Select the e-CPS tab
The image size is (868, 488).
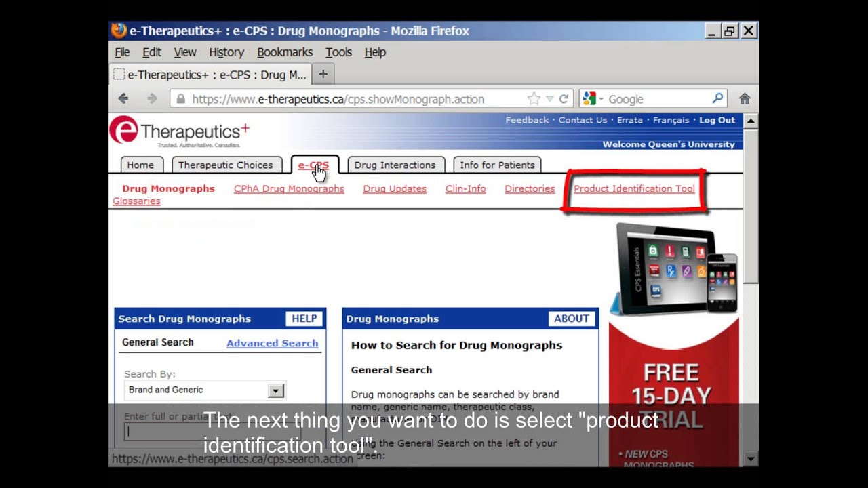[x=314, y=165]
